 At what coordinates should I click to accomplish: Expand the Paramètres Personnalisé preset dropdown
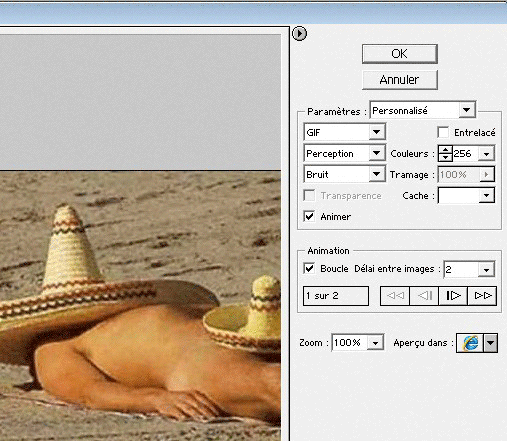coord(423,110)
